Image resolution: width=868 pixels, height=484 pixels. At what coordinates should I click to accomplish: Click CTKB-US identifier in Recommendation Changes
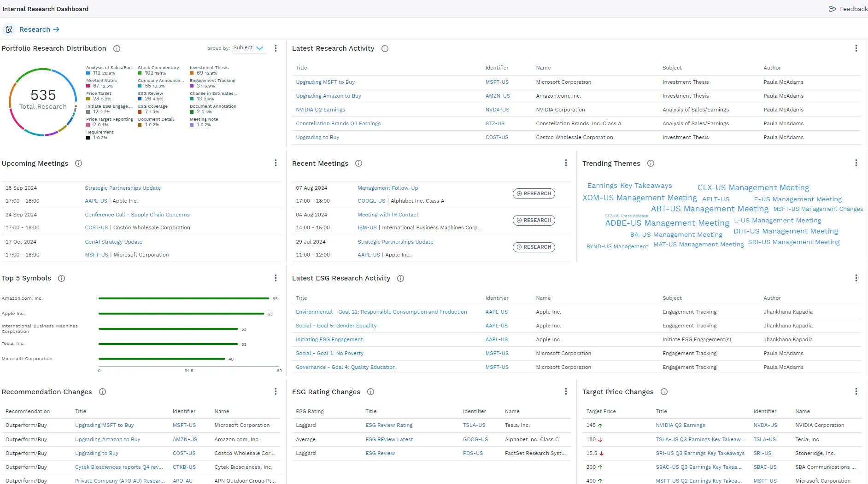184,467
